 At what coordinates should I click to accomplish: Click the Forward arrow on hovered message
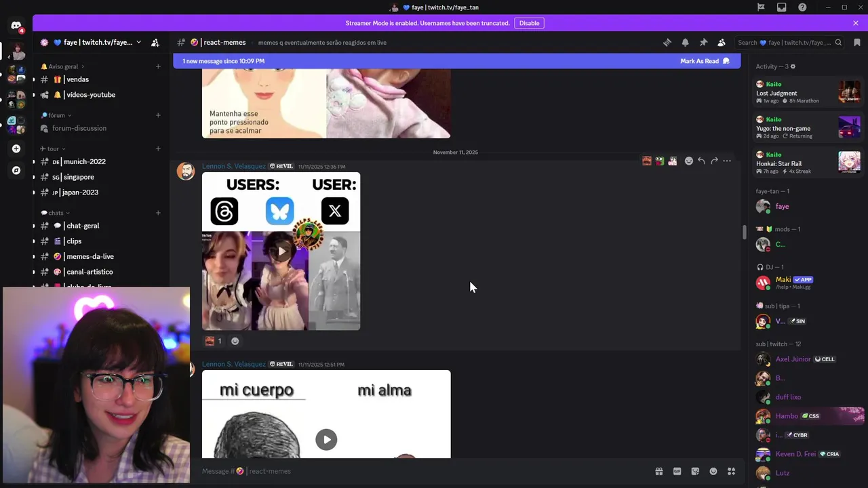point(714,161)
